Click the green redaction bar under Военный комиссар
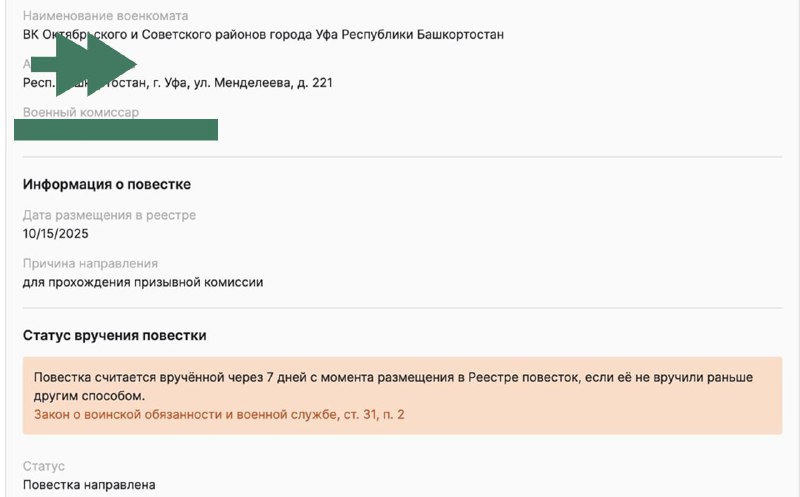The width and height of the screenshot is (800, 497). tap(116, 130)
